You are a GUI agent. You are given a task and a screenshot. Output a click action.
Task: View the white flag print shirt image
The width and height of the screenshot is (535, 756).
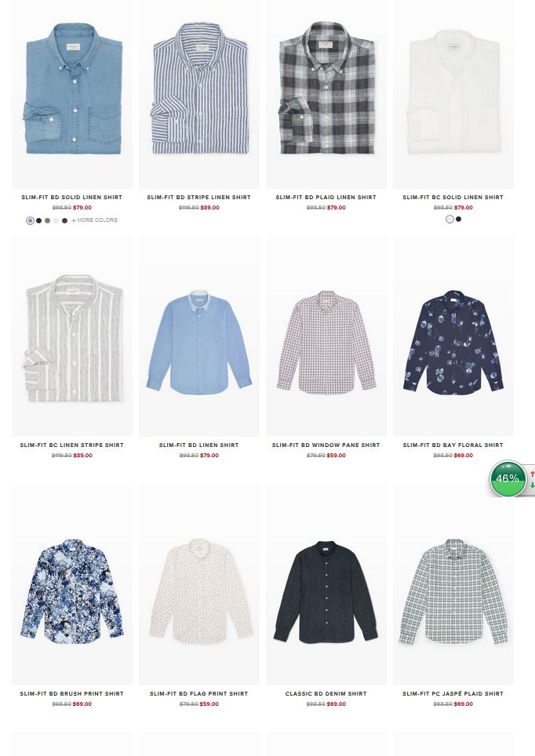(x=199, y=584)
